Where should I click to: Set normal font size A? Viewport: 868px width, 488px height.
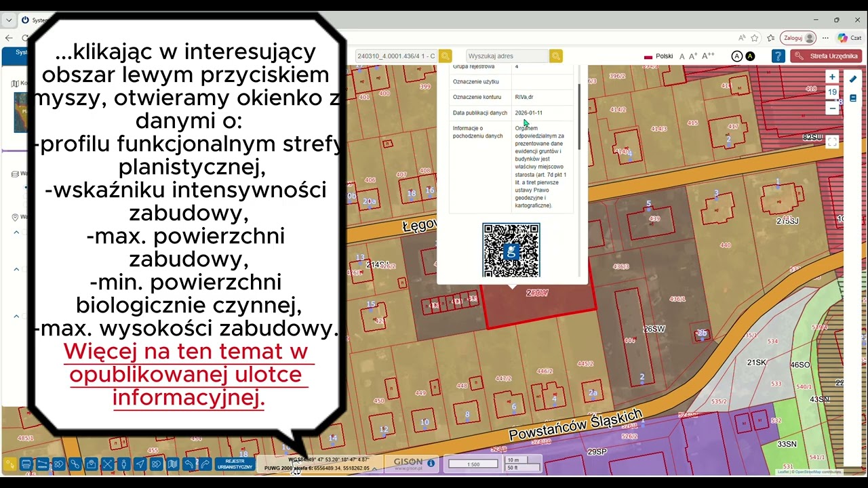coord(682,56)
